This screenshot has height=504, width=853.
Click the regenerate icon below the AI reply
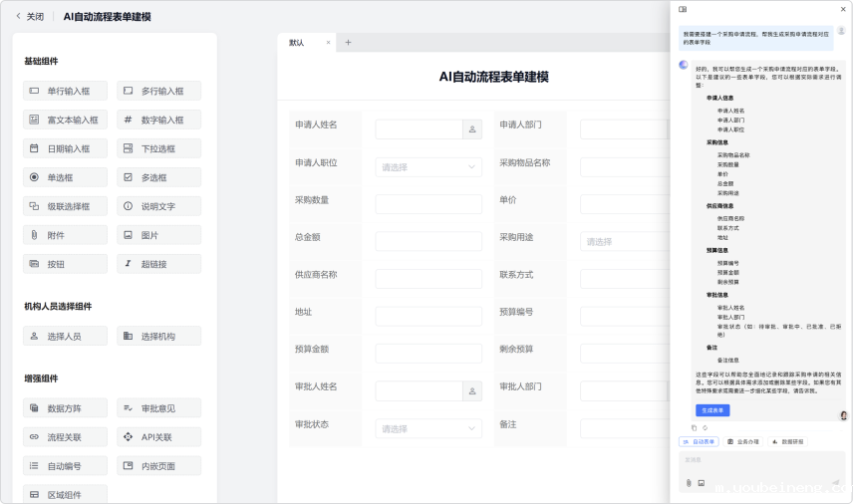pyautogui.click(x=705, y=427)
